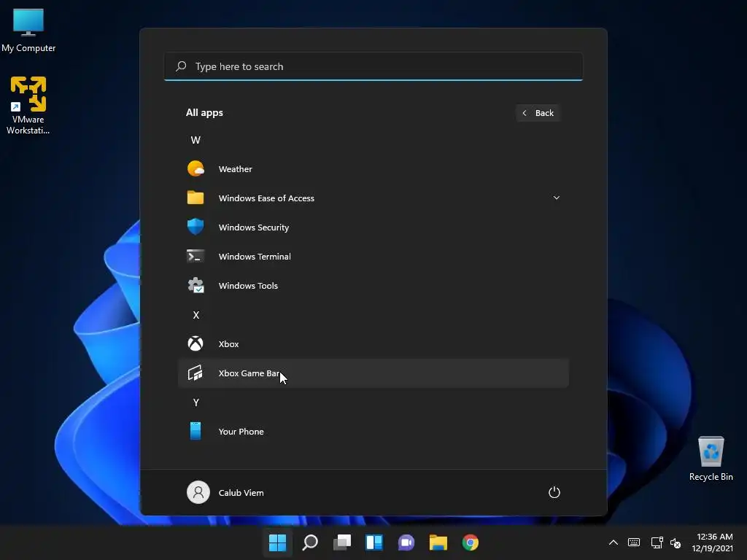
Task: Click the Calub Viem user avatar
Action: tap(198, 492)
